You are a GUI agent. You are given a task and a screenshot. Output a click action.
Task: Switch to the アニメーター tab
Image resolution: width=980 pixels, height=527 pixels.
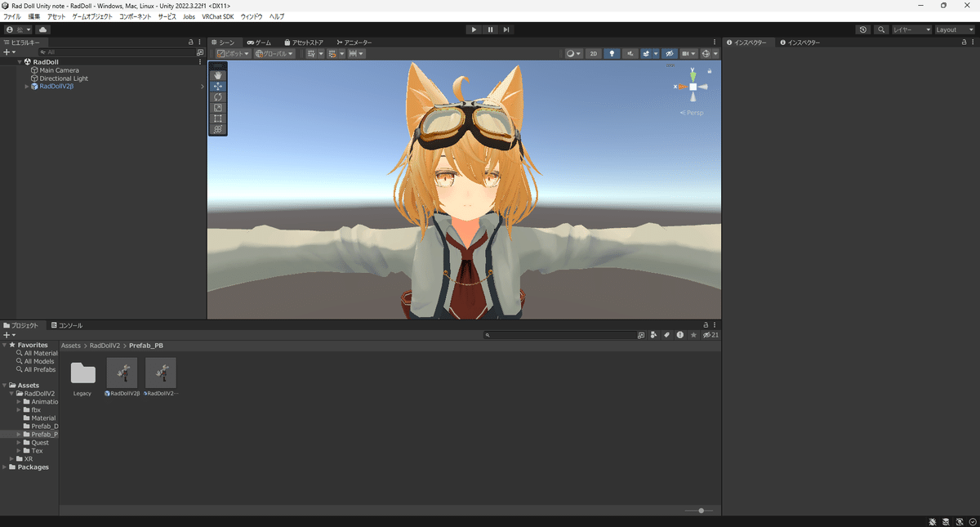pyautogui.click(x=354, y=42)
